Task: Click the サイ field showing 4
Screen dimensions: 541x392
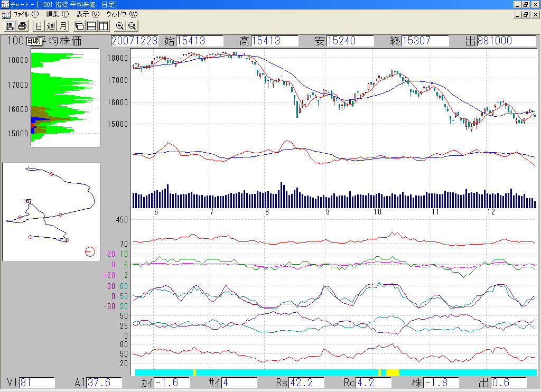Action: pos(239,382)
